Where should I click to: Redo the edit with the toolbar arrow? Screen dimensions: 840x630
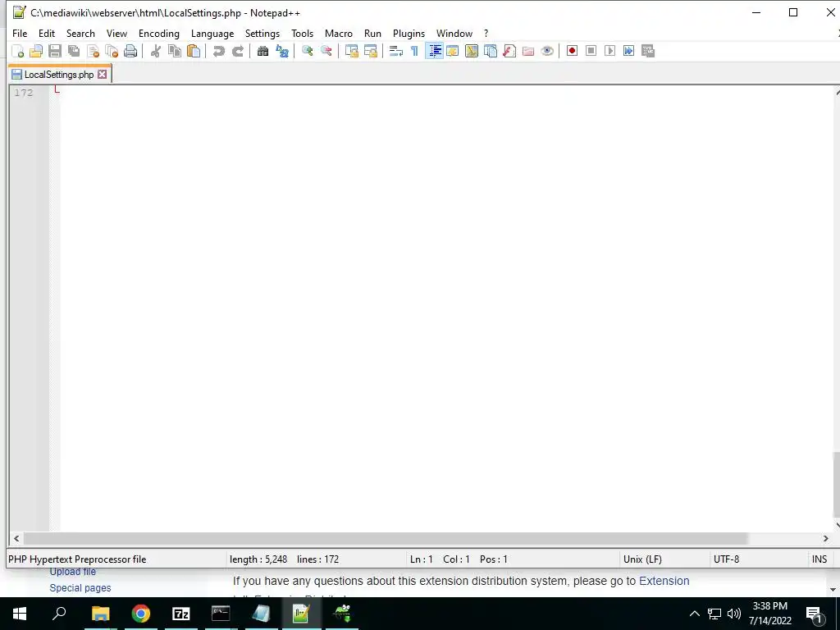click(237, 51)
